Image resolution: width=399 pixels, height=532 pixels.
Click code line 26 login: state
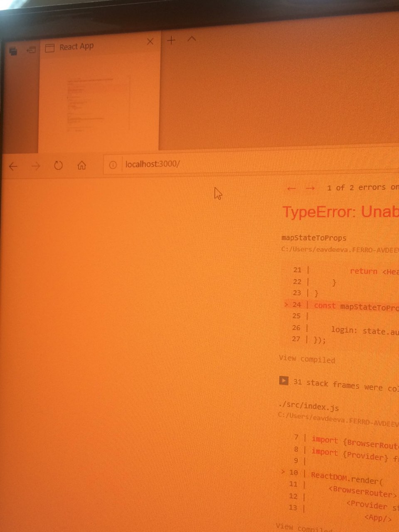tap(345, 330)
